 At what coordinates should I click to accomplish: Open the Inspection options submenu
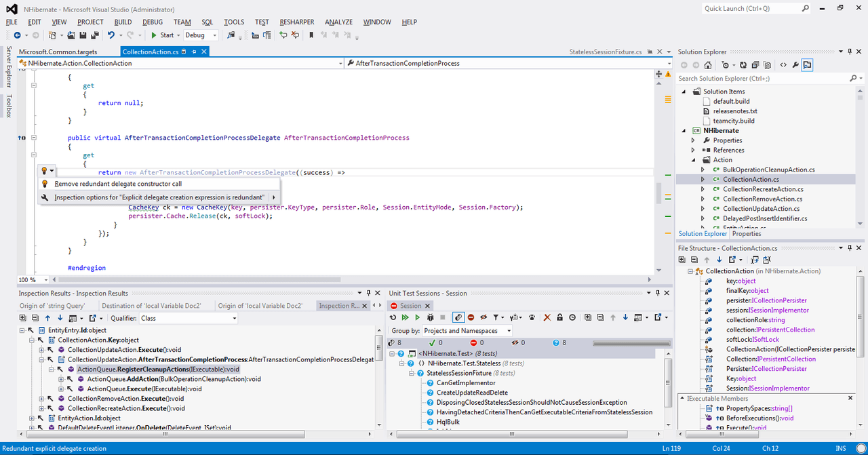click(x=159, y=197)
